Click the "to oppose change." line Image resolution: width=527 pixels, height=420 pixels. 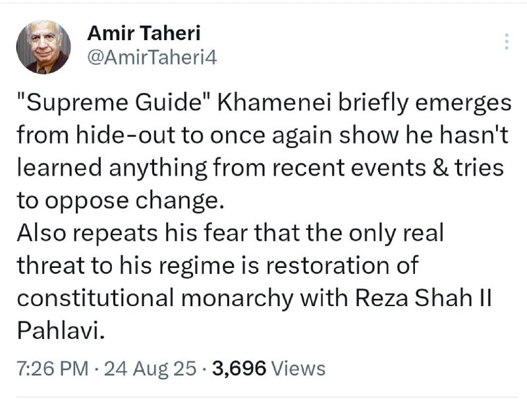(x=121, y=201)
